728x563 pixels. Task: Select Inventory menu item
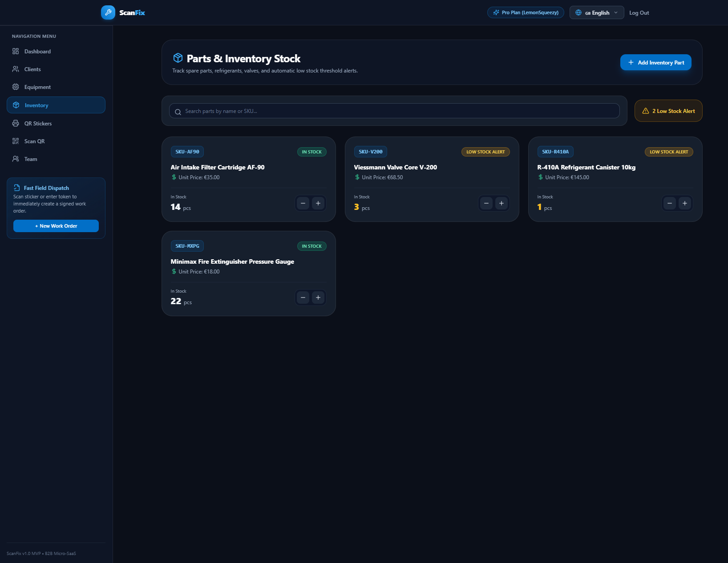pyautogui.click(x=56, y=105)
